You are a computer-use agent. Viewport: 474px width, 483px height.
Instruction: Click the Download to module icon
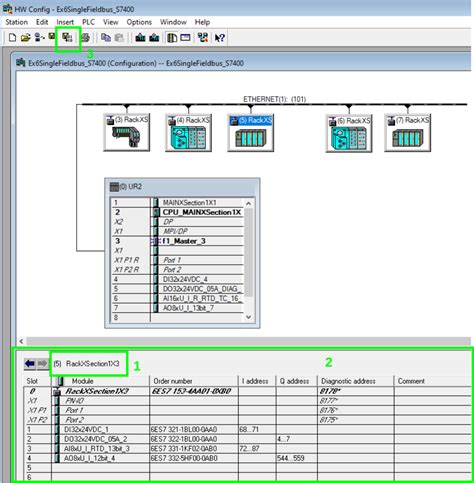point(140,38)
